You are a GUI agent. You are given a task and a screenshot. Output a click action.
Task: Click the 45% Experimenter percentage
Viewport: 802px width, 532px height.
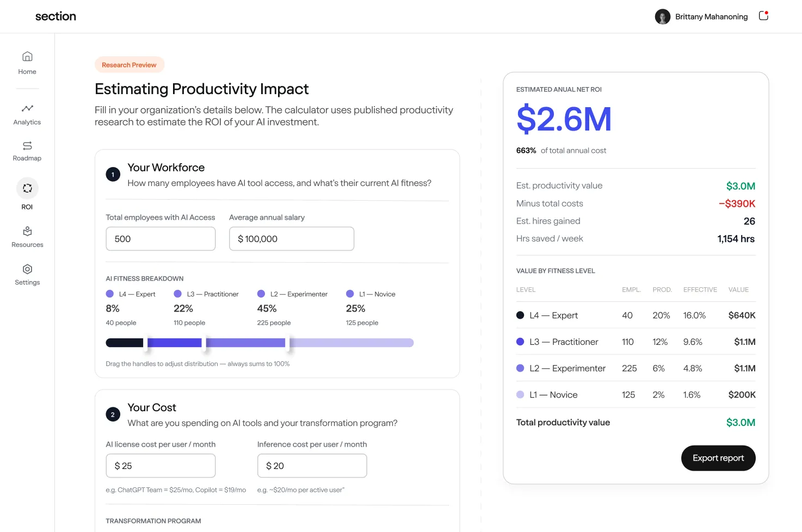[267, 308]
